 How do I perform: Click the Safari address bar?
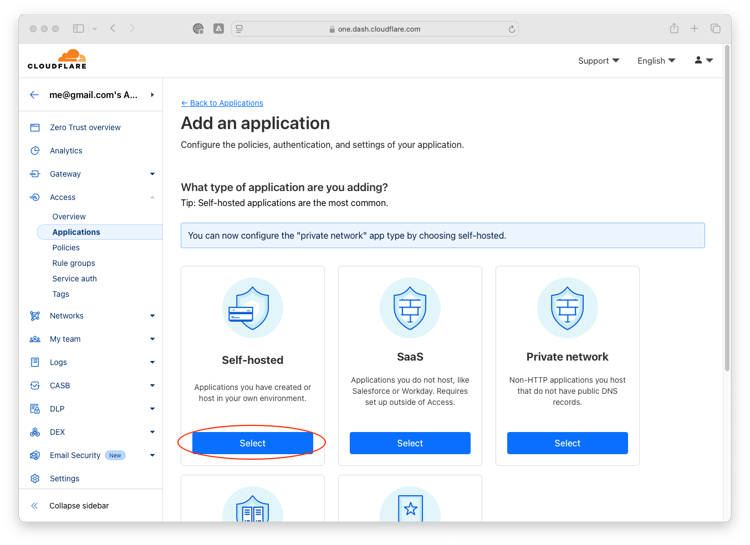click(375, 29)
